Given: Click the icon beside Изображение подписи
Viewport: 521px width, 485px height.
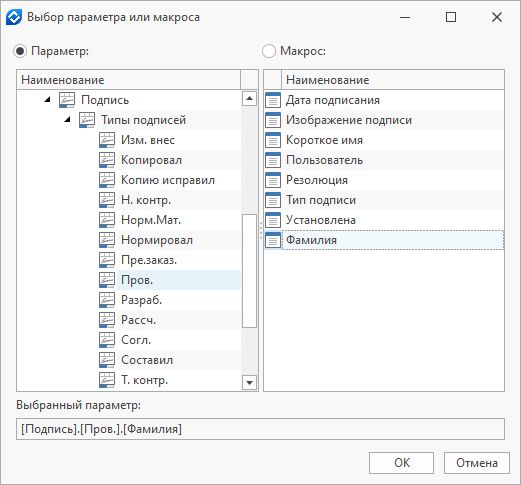Looking at the screenshot, I should click(273, 120).
